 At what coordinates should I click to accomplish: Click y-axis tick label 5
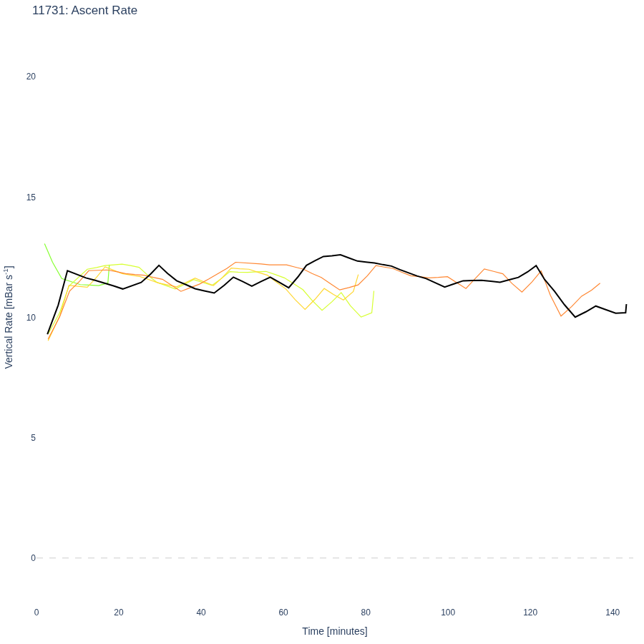pos(33,438)
